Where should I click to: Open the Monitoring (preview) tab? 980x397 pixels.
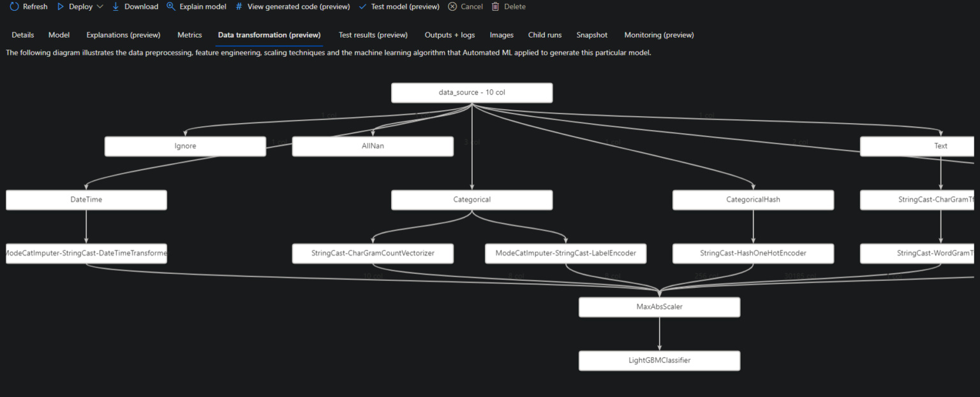[658, 35]
